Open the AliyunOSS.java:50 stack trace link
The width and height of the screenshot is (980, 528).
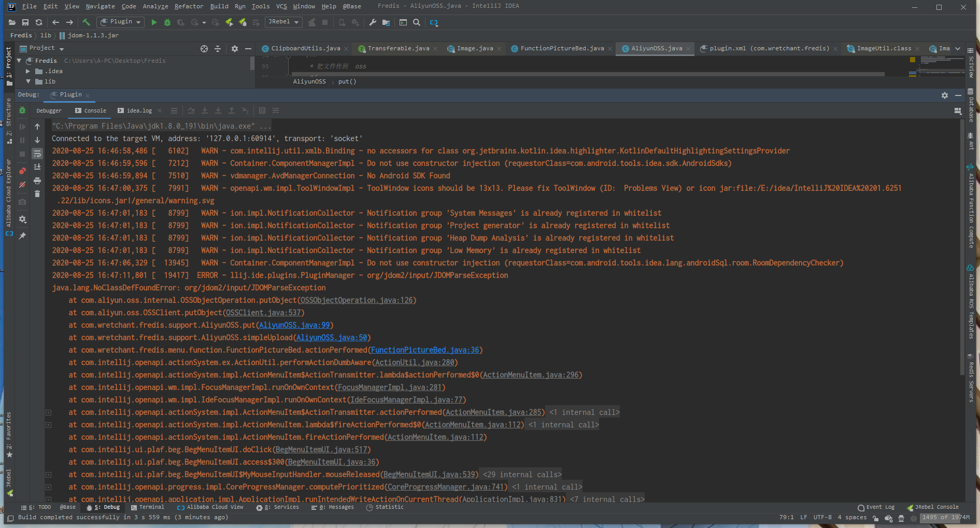332,338
